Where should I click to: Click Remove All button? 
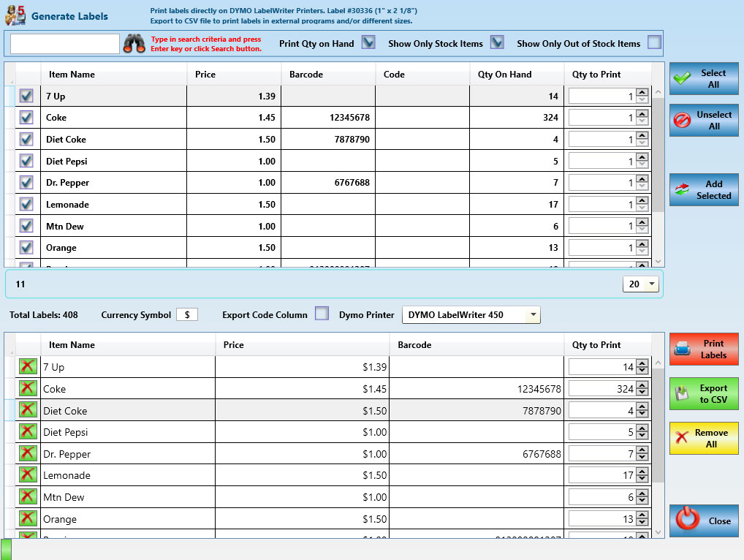[x=704, y=439]
